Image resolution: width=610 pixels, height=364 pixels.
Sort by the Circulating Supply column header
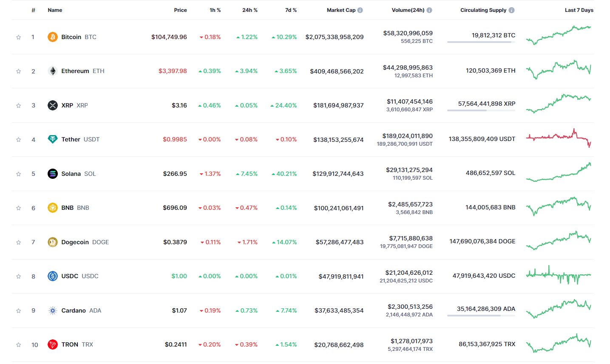483,10
